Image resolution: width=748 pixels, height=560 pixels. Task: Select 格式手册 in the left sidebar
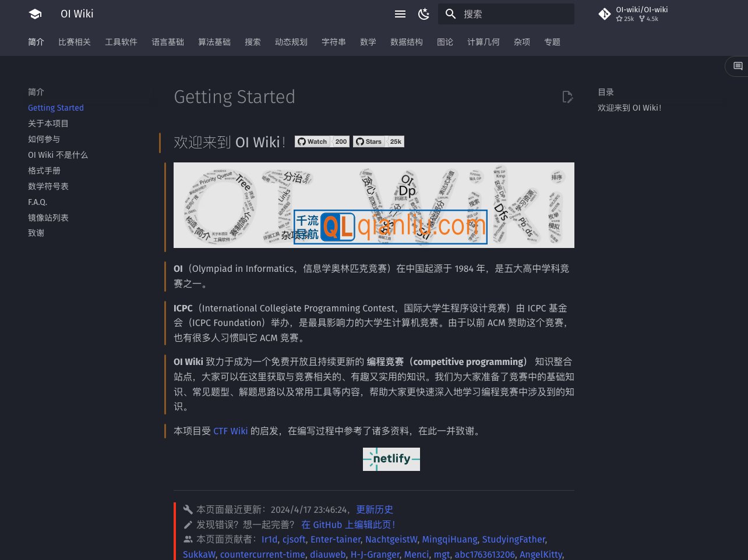click(44, 171)
